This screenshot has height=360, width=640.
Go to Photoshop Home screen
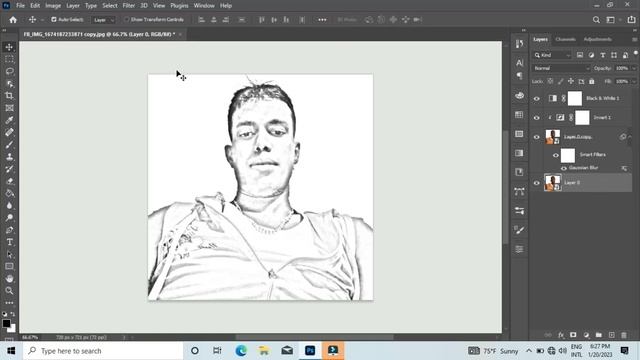tap(13, 20)
